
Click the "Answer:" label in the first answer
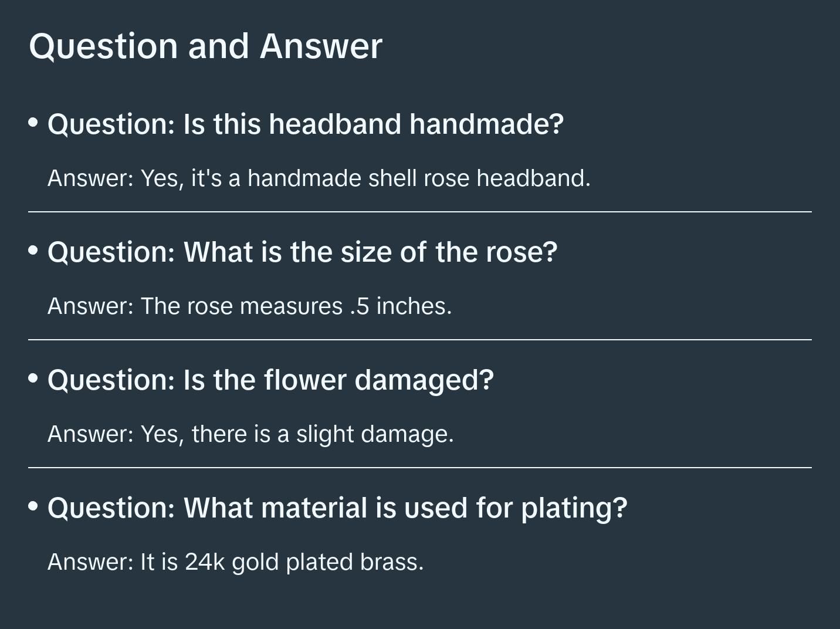click(x=91, y=178)
